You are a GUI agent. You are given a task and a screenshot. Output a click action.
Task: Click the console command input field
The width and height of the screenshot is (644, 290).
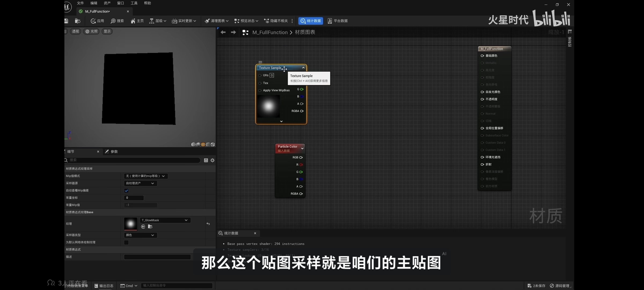point(176,285)
